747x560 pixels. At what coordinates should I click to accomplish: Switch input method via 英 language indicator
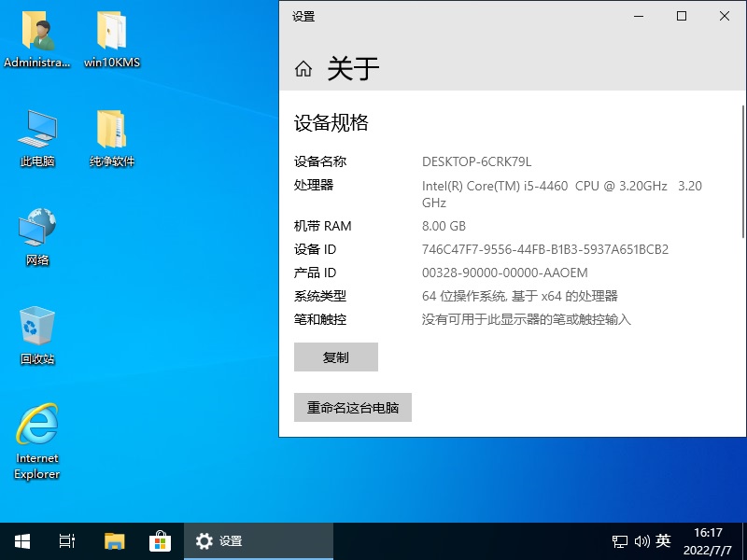(x=663, y=540)
